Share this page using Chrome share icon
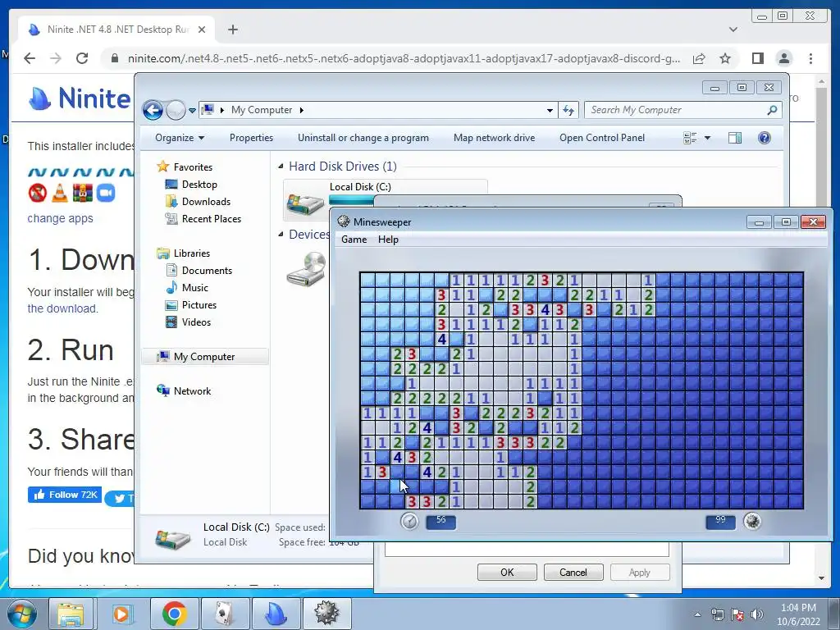The height and width of the screenshot is (630, 840). (699, 58)
